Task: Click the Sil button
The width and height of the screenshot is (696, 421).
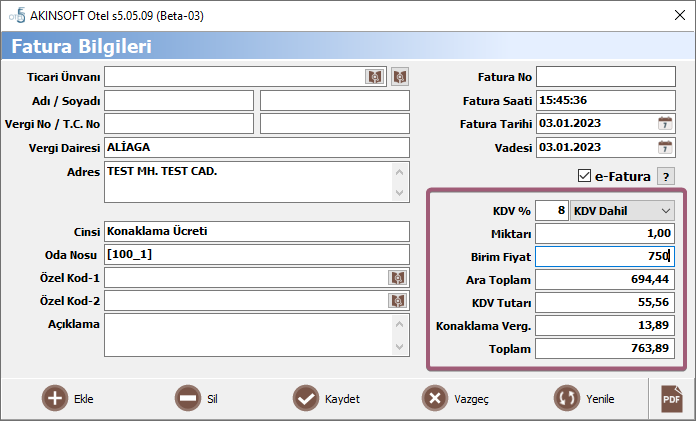Action: 196,398
